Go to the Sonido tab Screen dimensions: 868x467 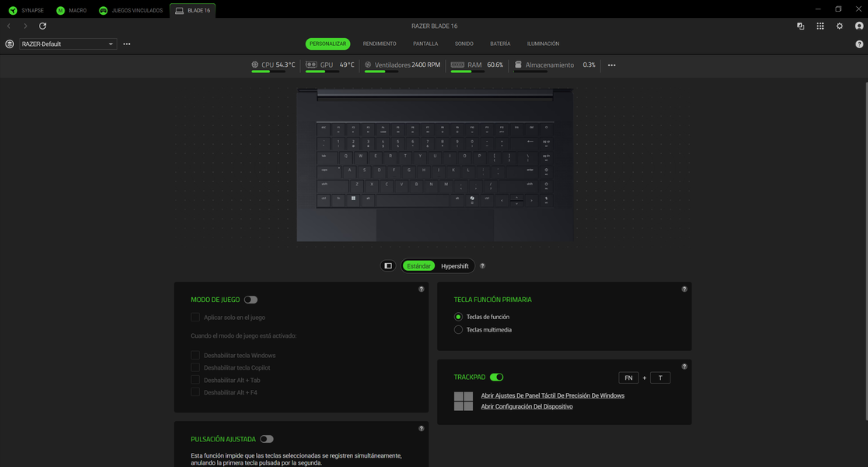[464, 44]
